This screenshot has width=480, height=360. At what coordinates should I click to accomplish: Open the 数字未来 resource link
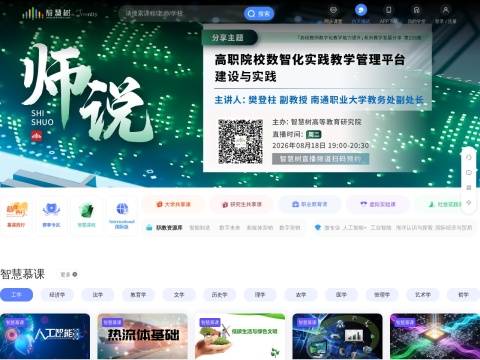point(230,228)
